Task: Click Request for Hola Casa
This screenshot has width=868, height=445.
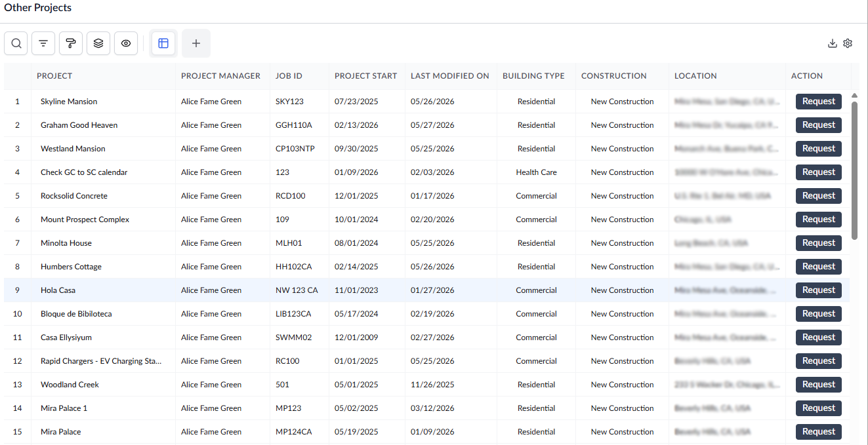Action: (819, 290)
